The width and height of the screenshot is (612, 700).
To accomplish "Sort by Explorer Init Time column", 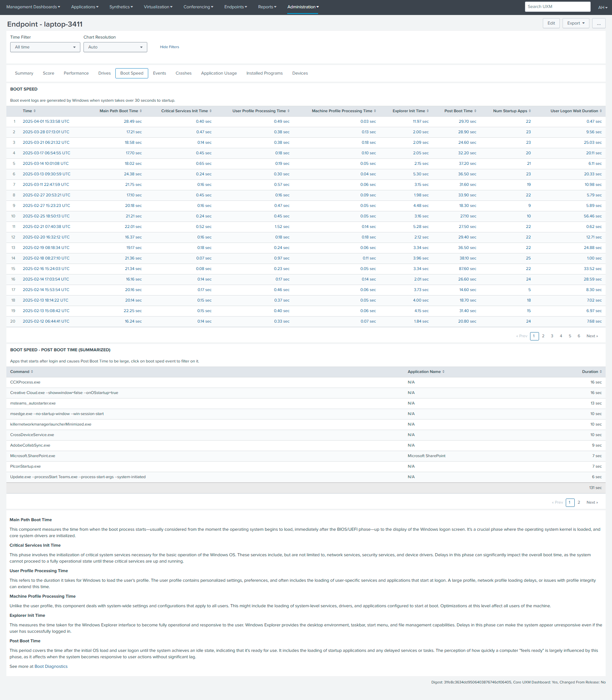I will pos(411,111).
